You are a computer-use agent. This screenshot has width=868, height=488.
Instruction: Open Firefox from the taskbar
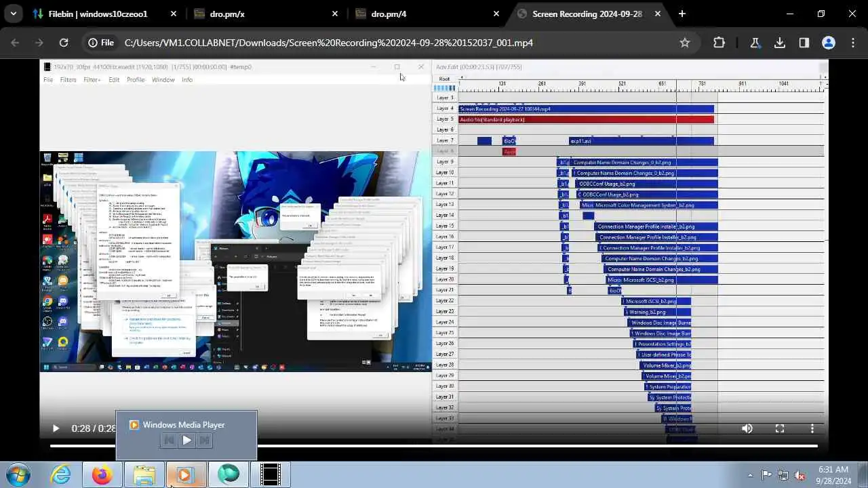click(x=102, y=474)
